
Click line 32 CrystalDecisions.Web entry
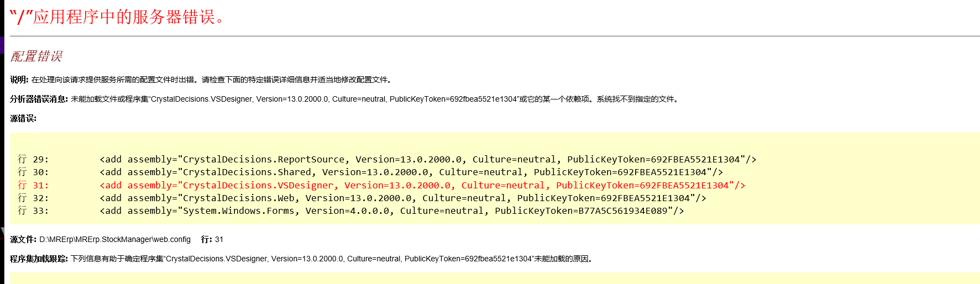point(362,198)
